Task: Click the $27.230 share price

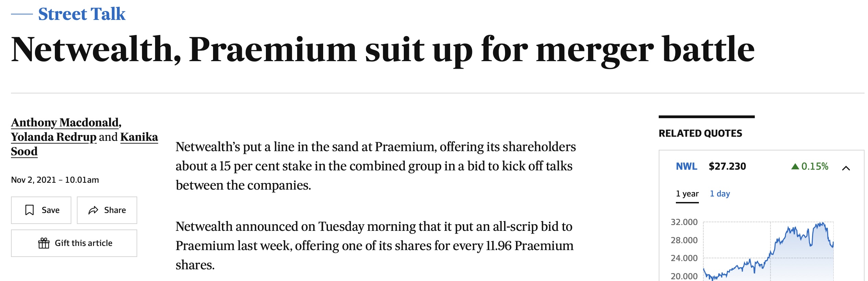Action: point(727,167)
